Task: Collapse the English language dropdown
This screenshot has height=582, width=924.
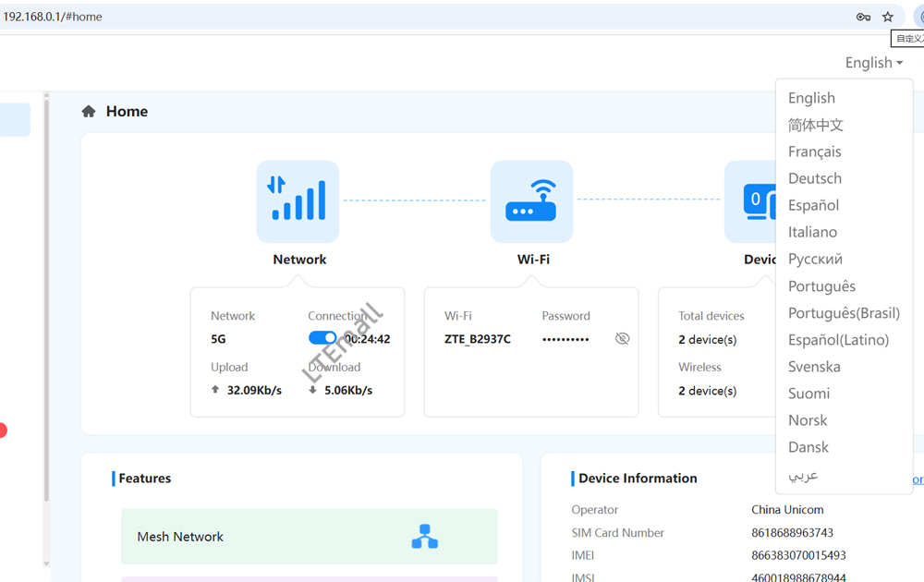Action: click(873, 63)
